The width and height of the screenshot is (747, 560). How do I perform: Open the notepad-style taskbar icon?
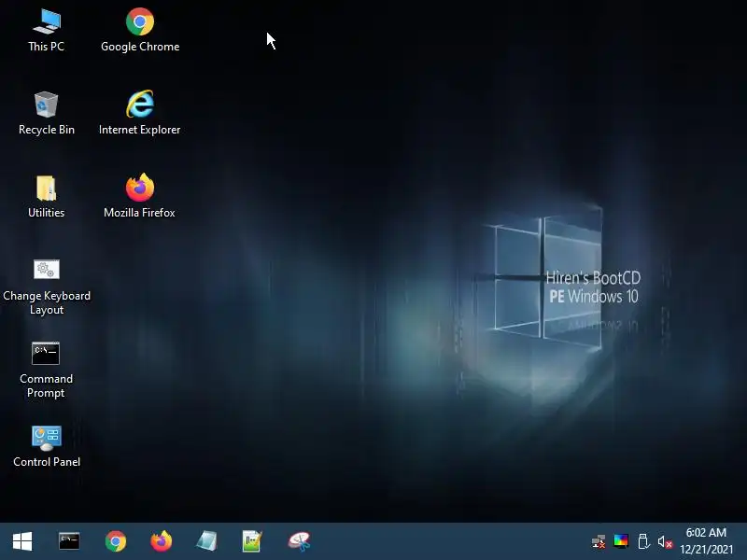point(206,541)
